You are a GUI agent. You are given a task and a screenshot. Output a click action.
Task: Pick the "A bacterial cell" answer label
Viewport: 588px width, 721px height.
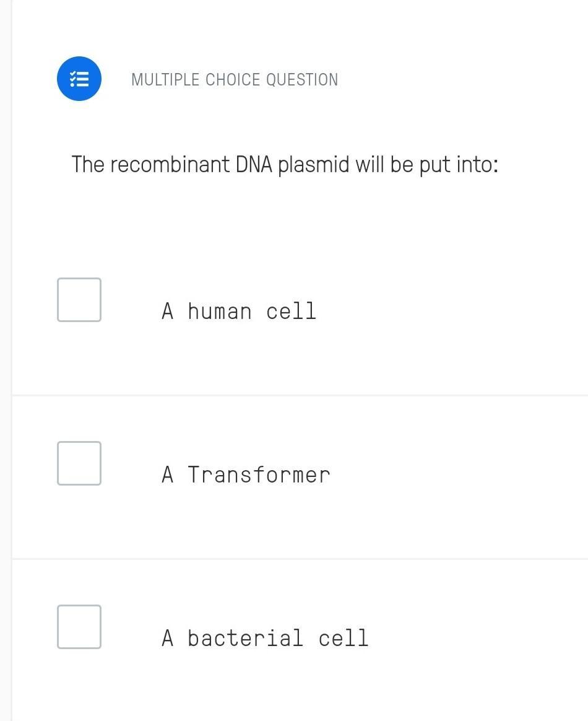265,638
